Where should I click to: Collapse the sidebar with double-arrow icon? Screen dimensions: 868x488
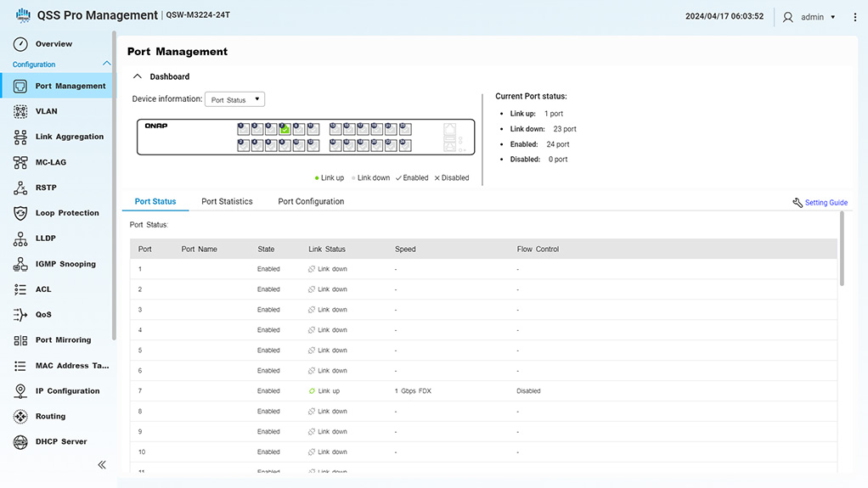tap(102, 464)
